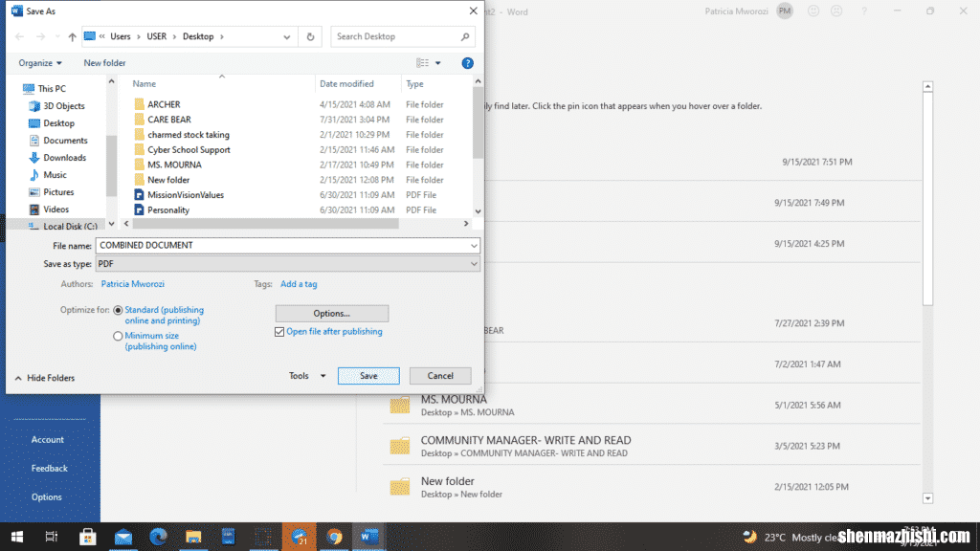Image resolution: width=980 pixels, height=551 pixels.
Task: Collapse with Hide Folders
Action: (44, 378)
